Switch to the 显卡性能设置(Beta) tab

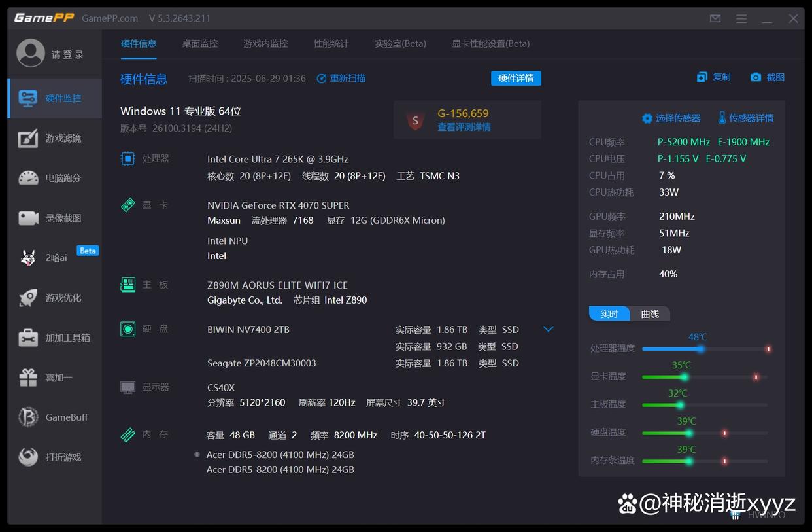(x=491, y=44)
